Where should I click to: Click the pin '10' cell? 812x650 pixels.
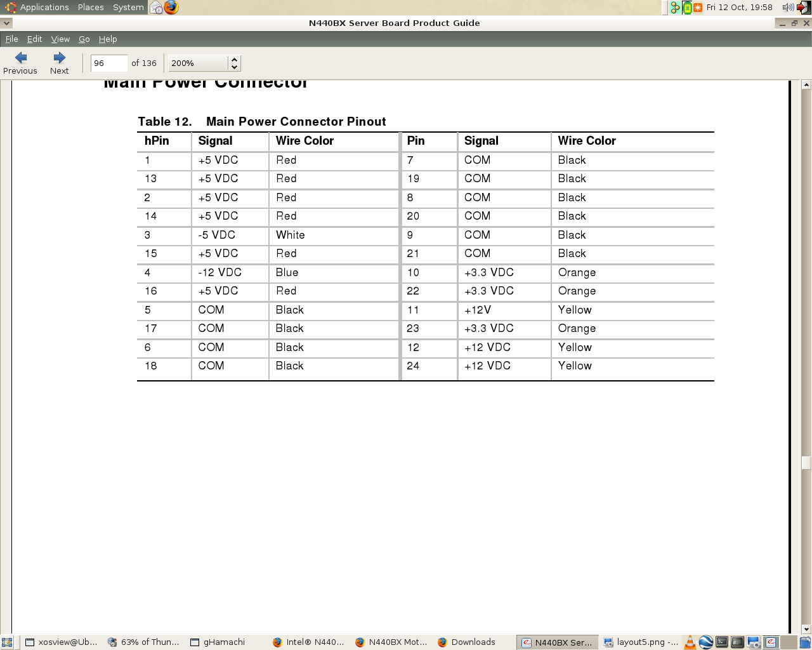point(413,272)
